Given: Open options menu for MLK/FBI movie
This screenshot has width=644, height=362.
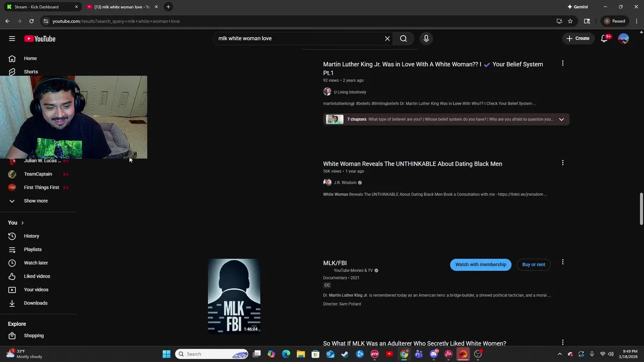Looking at the screenshot, I should tap(562, 262).
